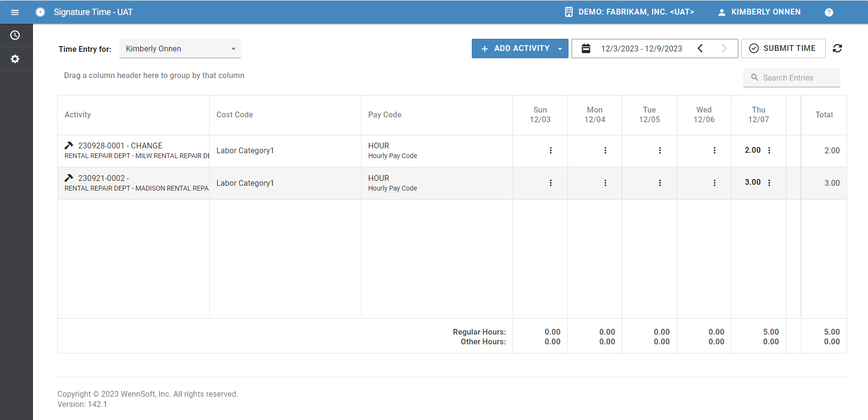Click the Search Entries field
This screenshot has width=868, height=420.
796,78
